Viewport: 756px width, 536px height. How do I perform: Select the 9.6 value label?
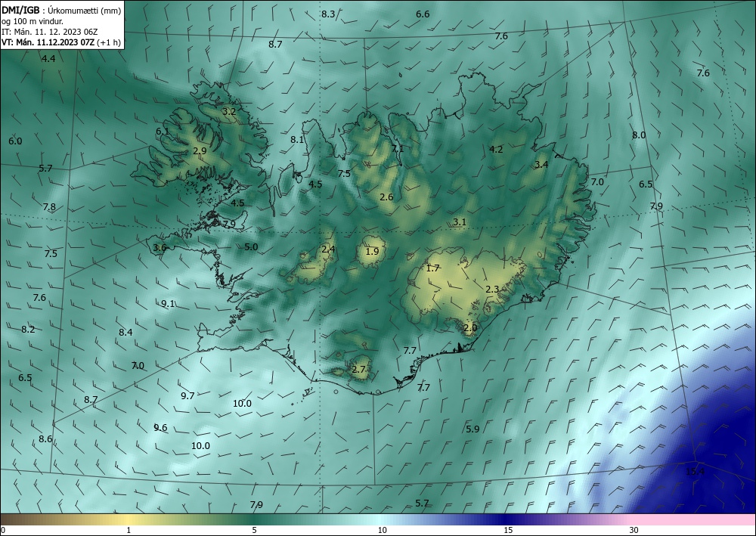click(x=160, y=428)
